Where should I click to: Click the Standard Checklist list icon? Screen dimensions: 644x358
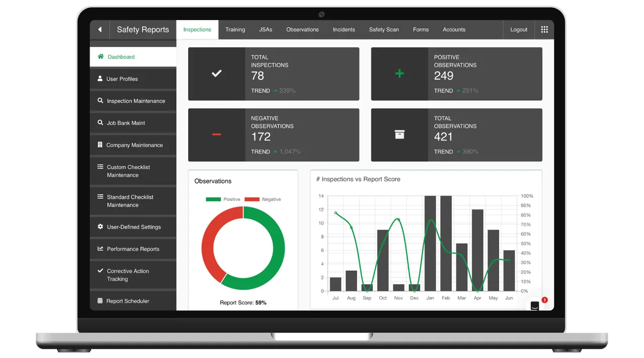click(x=100, y=197)
